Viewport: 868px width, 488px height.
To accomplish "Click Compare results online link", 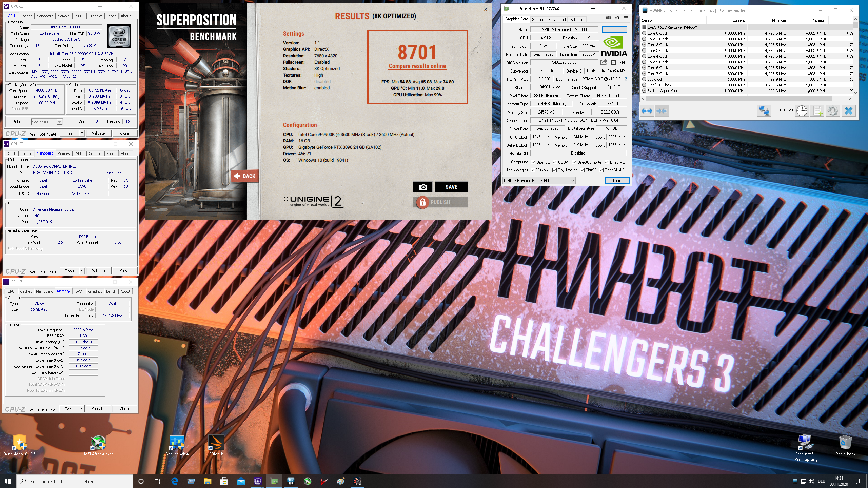I will point(417,66).
